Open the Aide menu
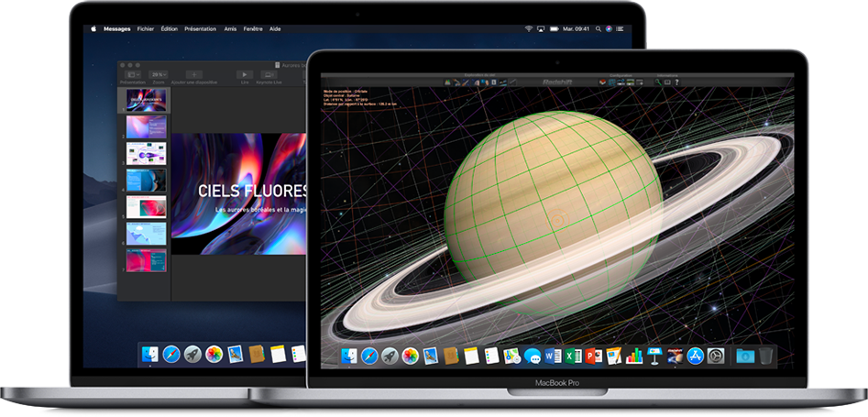Viewport: 868px width, 417px height. point(275,28)
